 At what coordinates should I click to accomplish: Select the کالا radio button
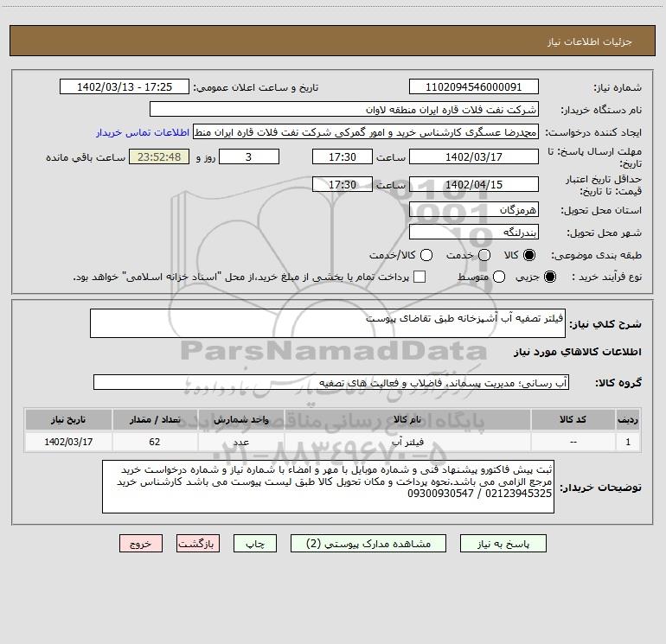click(x=529, y=255)
